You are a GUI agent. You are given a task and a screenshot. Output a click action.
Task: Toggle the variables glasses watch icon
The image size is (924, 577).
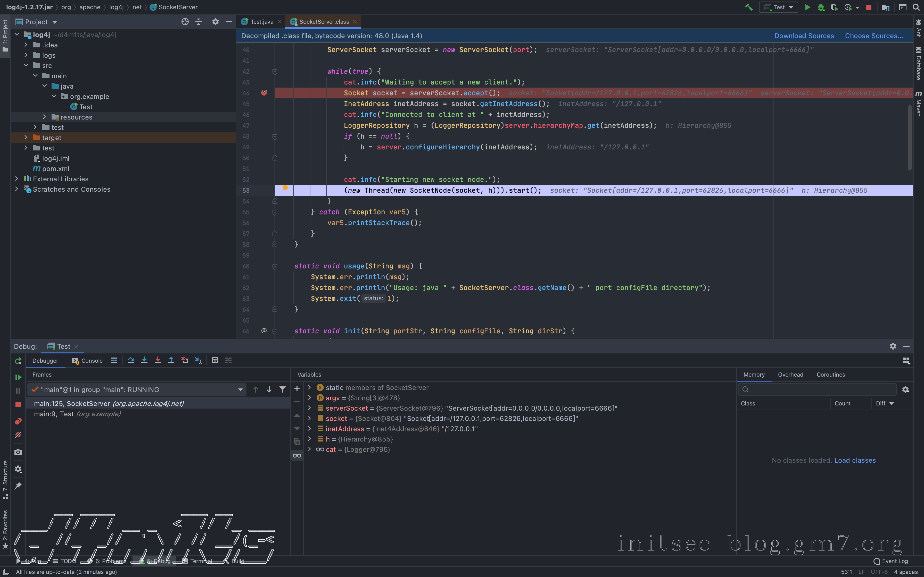pyautogui.click(x=297, y=455)
